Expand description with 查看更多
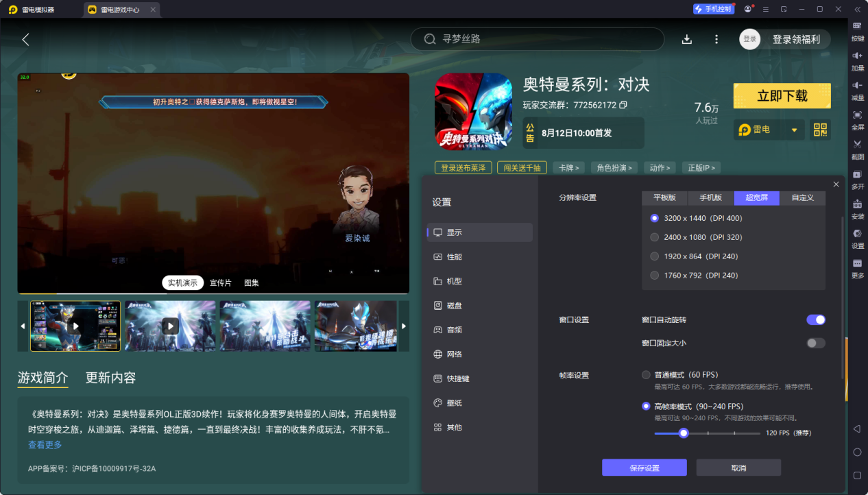This screenshot has width=868, height=495. (45, 445)
